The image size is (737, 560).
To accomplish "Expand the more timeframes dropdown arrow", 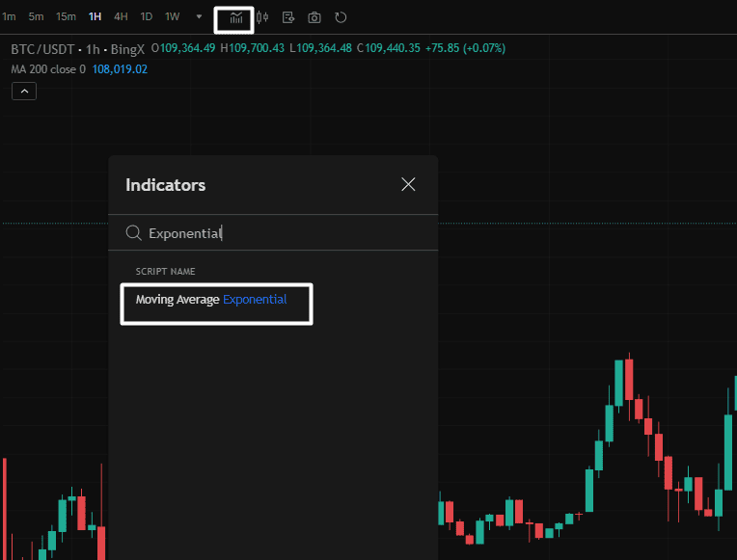I will point(199,16).
